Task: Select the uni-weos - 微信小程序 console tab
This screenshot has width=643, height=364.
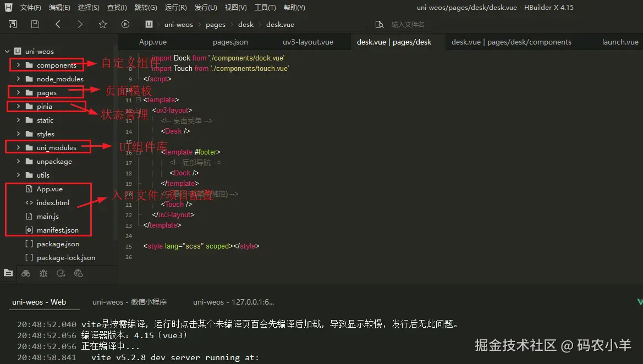Action: [130, 302]
